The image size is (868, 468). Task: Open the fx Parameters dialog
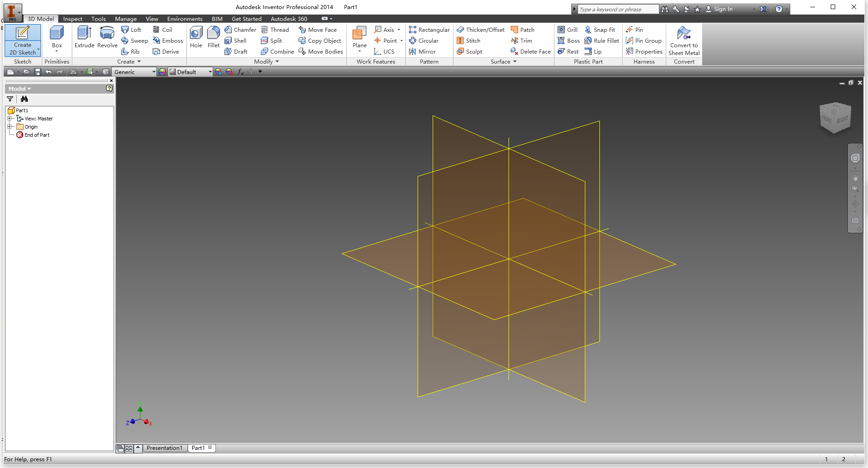coord(240,72)
